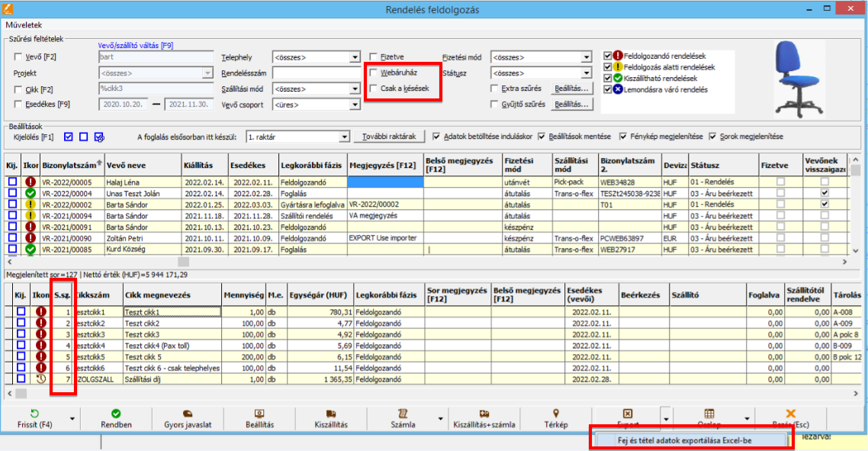868x451 pixels.
Task: Expand the raktár selection dropdown
Action: [x=344, y=137]
